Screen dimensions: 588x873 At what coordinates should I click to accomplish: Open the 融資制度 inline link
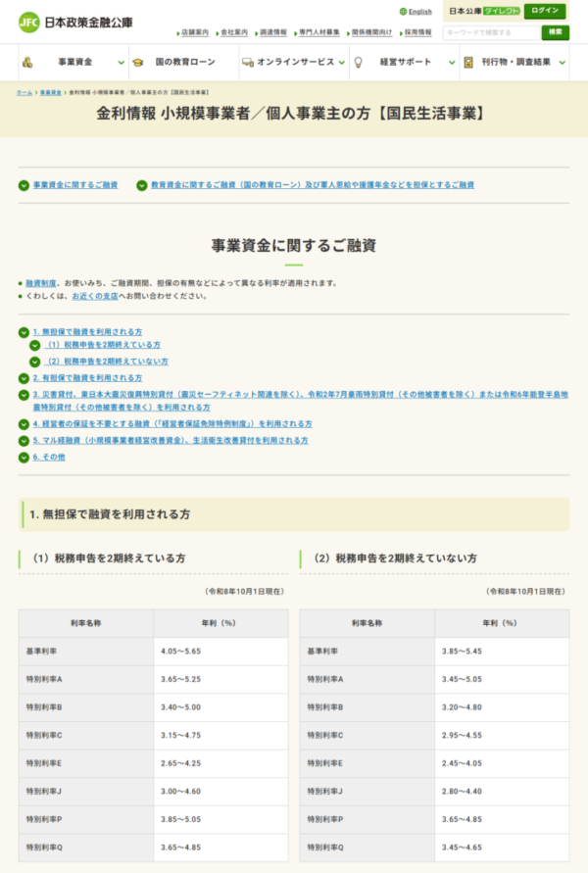click(40, 283)
